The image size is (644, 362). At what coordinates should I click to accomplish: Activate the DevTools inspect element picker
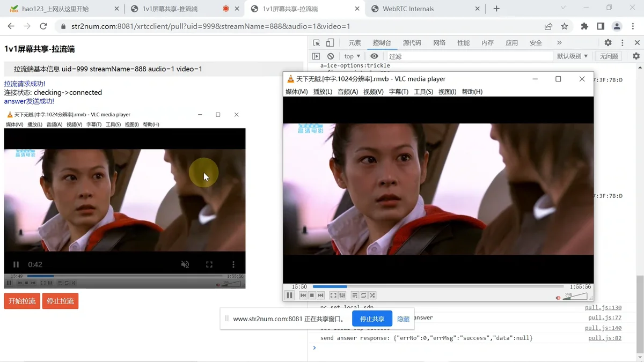pyautogui.click(x=317, y=43)
